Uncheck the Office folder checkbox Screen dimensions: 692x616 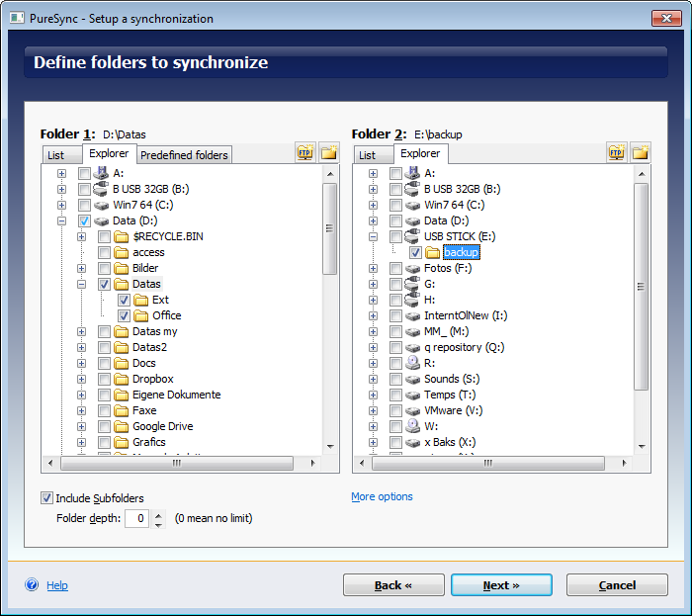point(124,316)
